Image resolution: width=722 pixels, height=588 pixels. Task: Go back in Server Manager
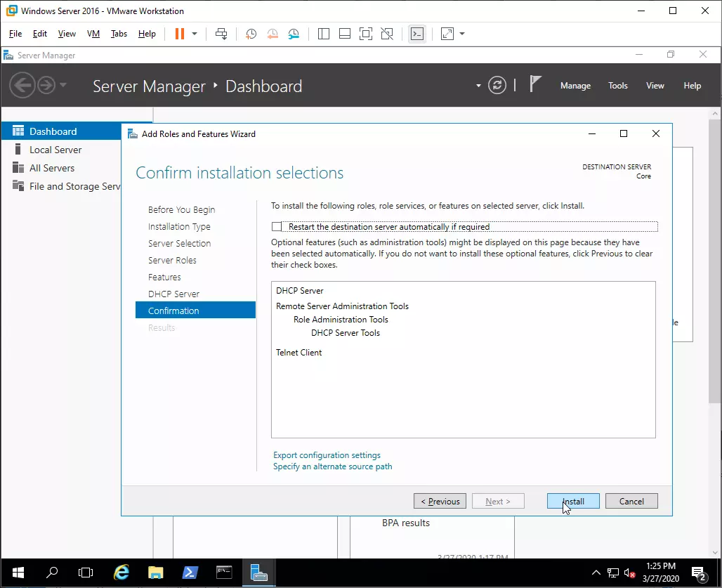click(22, 85)
